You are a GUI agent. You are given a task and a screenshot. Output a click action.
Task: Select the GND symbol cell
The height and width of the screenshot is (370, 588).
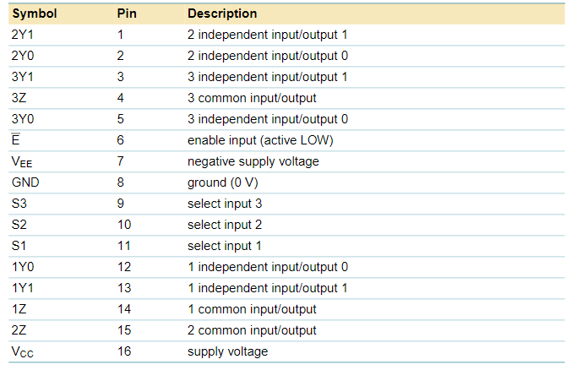(x=24, y=182)
